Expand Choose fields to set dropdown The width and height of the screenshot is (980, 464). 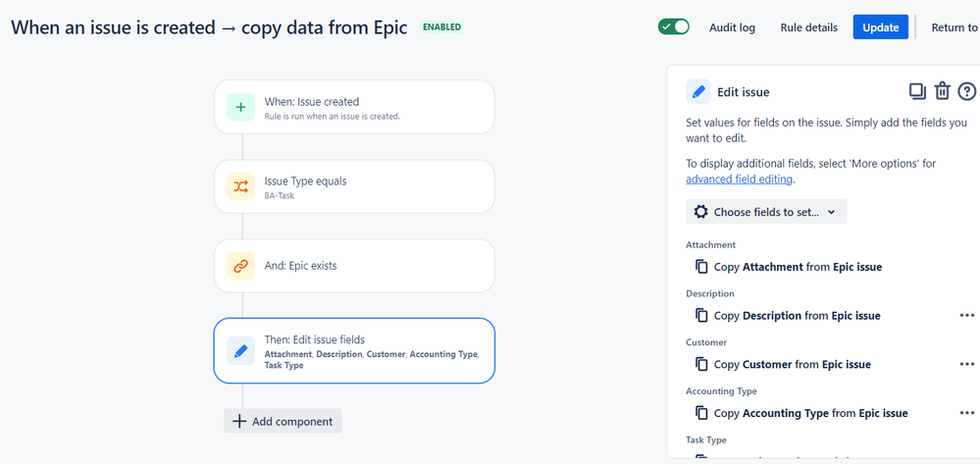(x=766, y=212)
